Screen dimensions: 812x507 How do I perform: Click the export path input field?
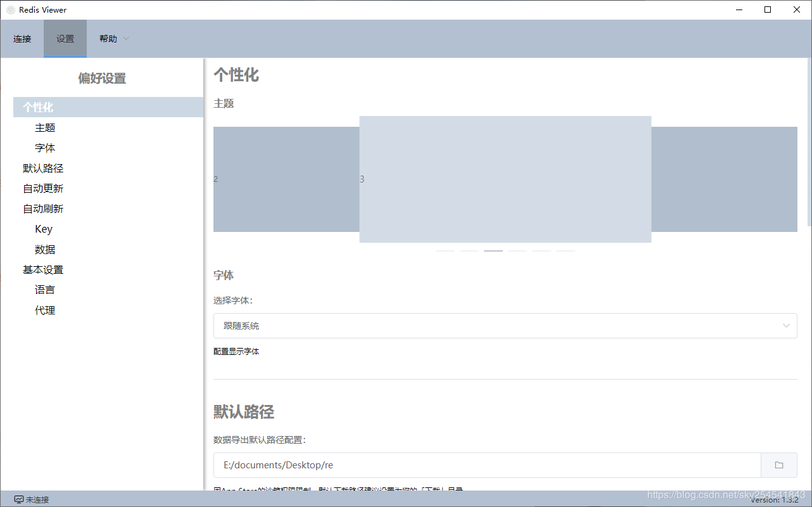pyautogui.click(x=487, y=465)
